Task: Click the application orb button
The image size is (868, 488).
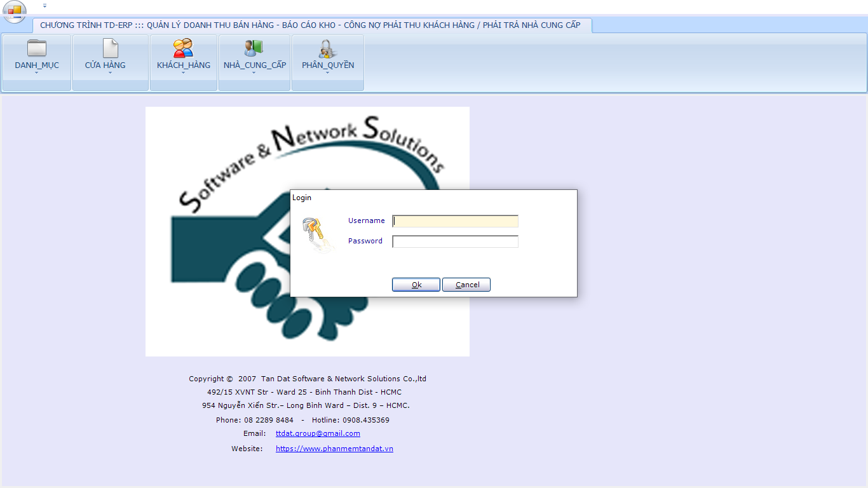Action: pyautogui.click(x=15, y=11)
